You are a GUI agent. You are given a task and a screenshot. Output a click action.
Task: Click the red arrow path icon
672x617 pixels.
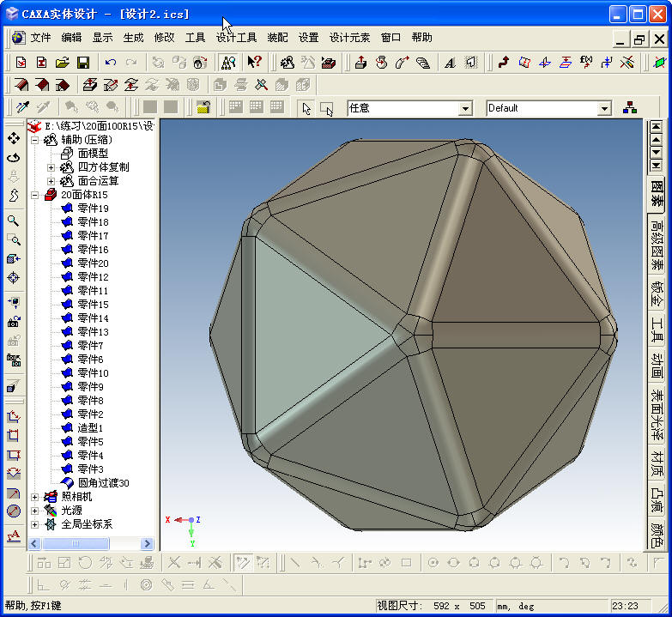click(x=504, y=63)
